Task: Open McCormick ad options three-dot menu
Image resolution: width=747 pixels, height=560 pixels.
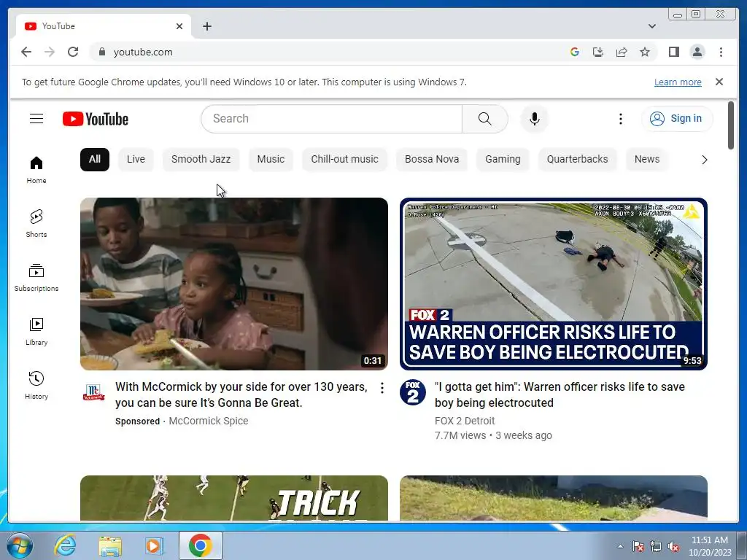Action: pyautogui.click(x=382, y=388)
